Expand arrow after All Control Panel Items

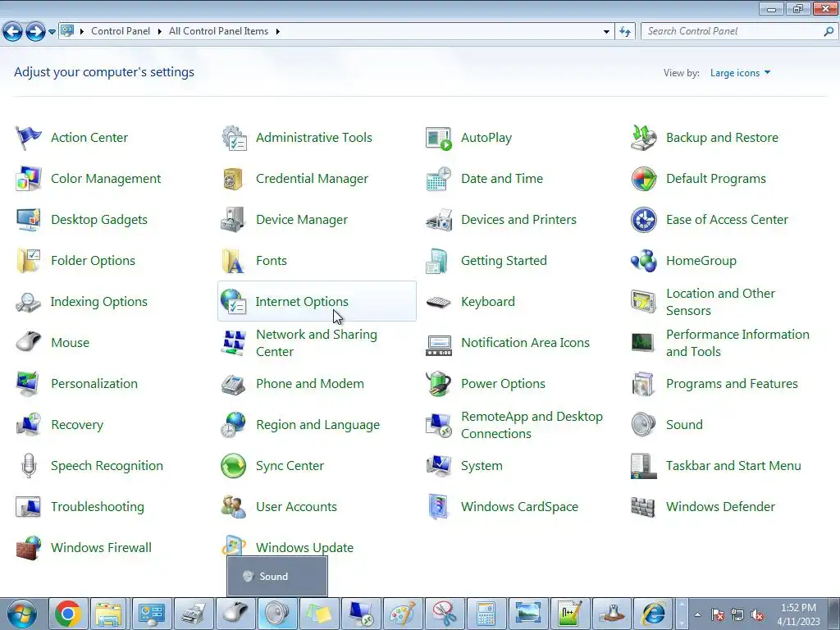pos(277,32)
